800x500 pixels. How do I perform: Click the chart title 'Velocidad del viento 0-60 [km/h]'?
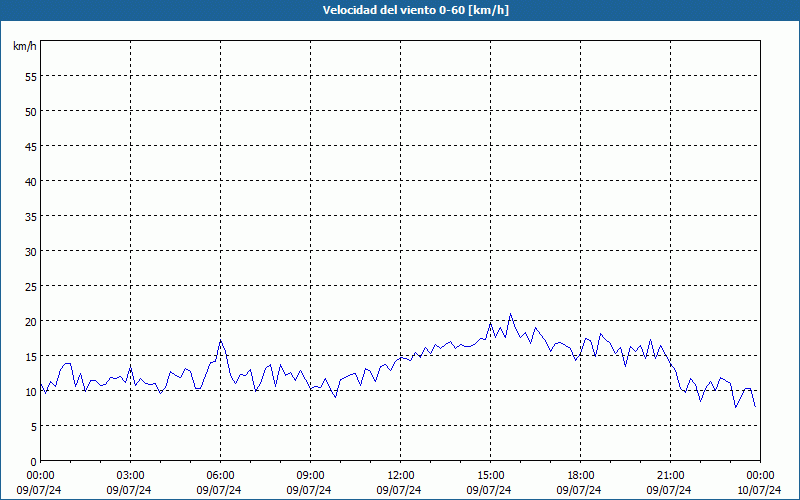coord(416,10)
